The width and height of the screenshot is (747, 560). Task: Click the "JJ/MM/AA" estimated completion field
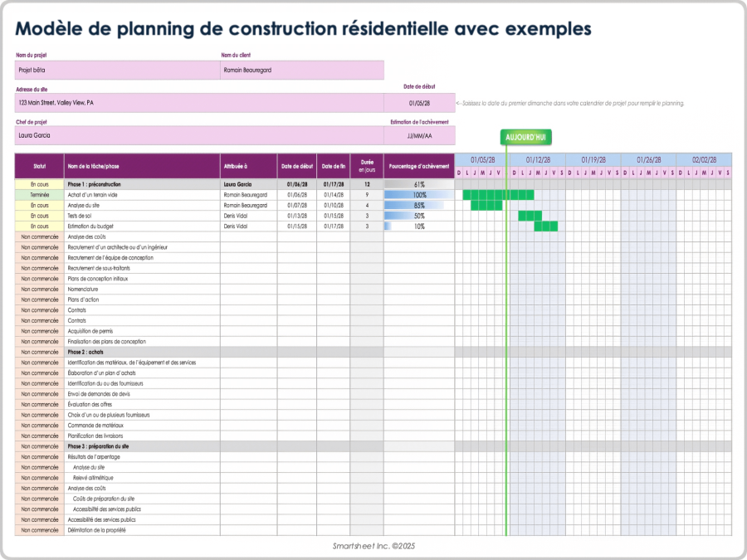click(x=419, y=136)
